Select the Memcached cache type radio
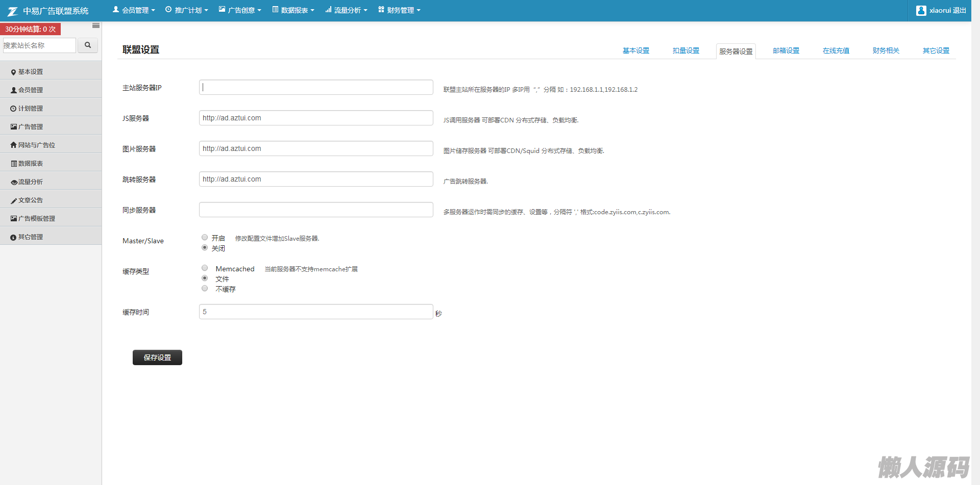Screen dimensions: 980x485 pos(205,268)
